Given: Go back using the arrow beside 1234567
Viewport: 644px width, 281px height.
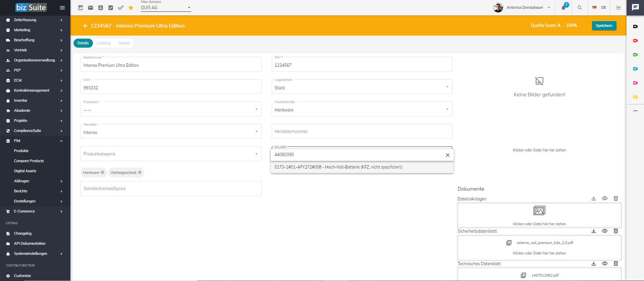Looking at the screenshot, I should (x=86, y=26).
